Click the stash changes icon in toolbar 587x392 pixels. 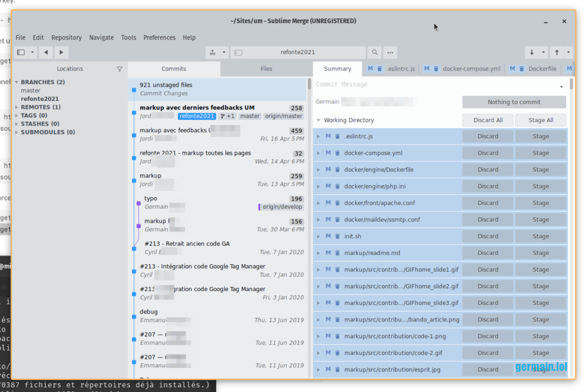[213, 52]
